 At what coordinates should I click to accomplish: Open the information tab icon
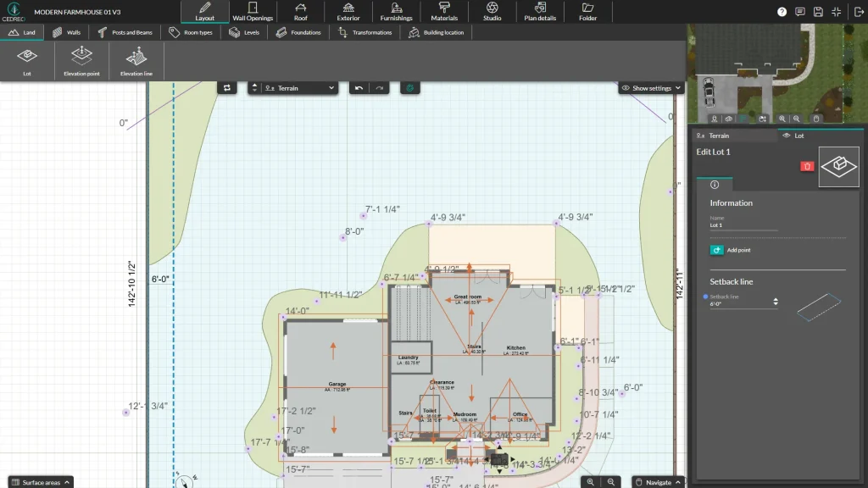coord(715,185)
